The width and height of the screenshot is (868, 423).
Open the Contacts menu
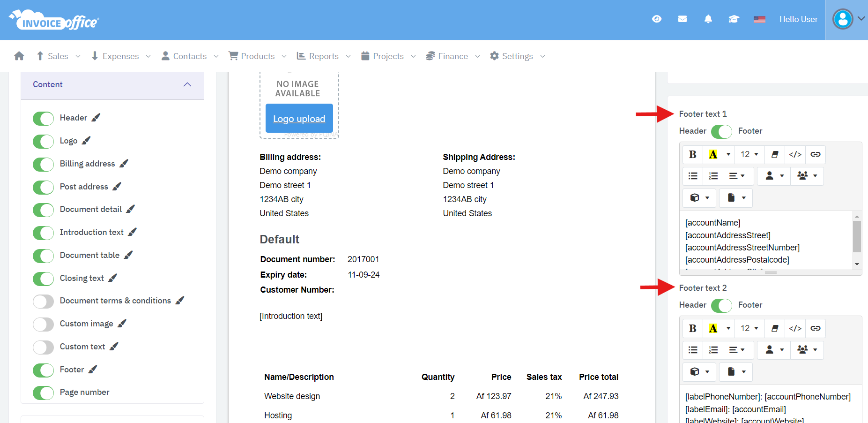189,56
